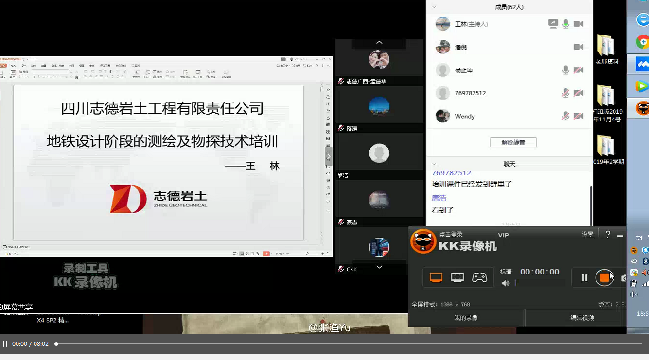Click the sender name 769782512 in chat
Viewport: 649px width, 361px height.
tap(452, 172)
